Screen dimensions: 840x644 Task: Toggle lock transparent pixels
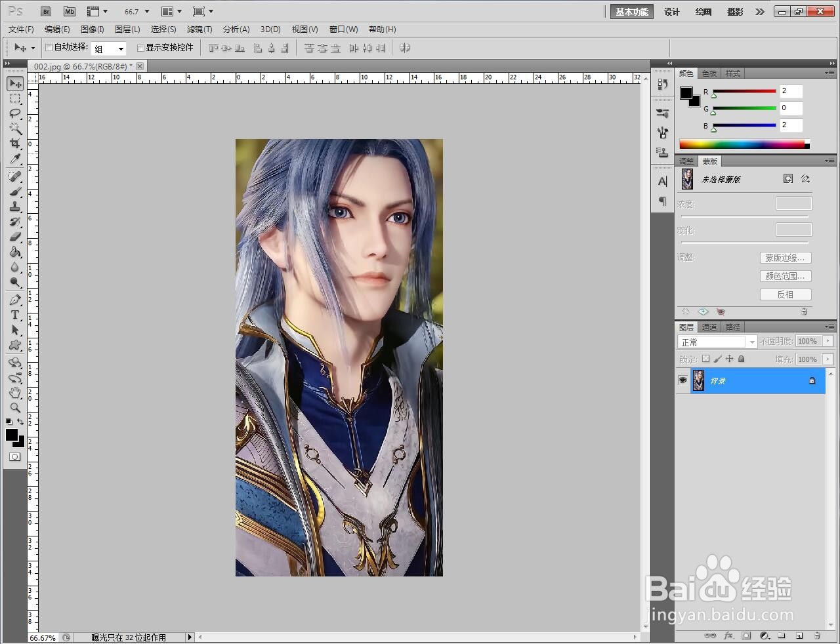(705, 359)
